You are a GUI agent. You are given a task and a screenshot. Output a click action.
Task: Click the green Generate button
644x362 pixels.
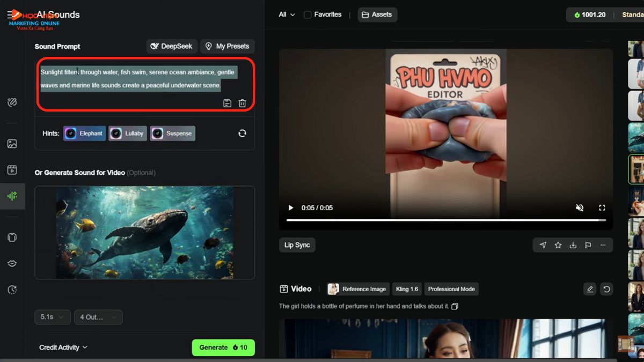[223, 348]
